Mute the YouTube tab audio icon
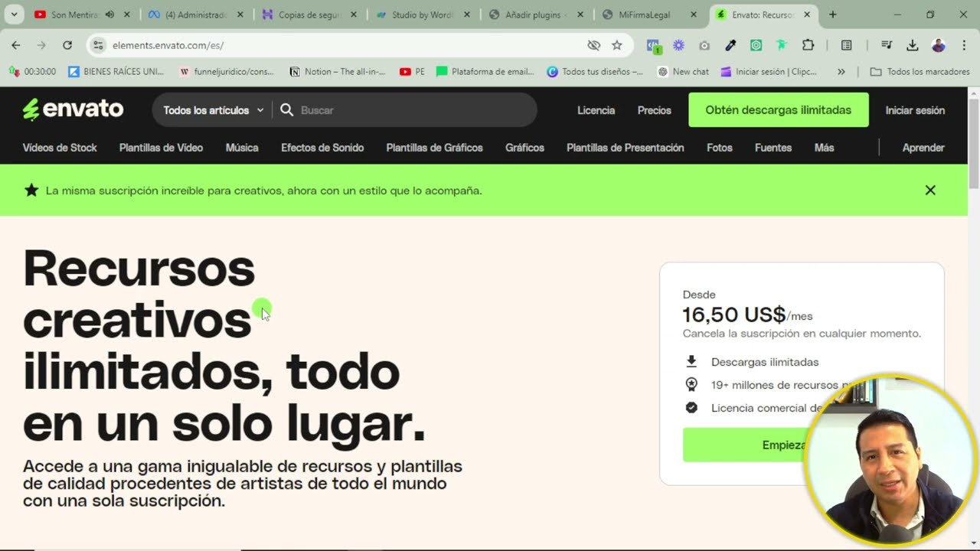The height and width of the screenshot is (551, 980). coord(109,15)
